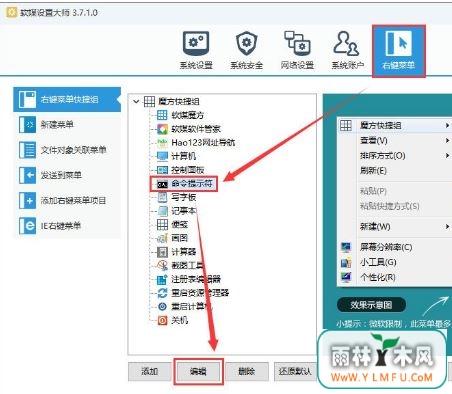Viewport: 452px width, 394px height.
Task: Select the 关机 tree text
Action: click(x=179, y=320)
